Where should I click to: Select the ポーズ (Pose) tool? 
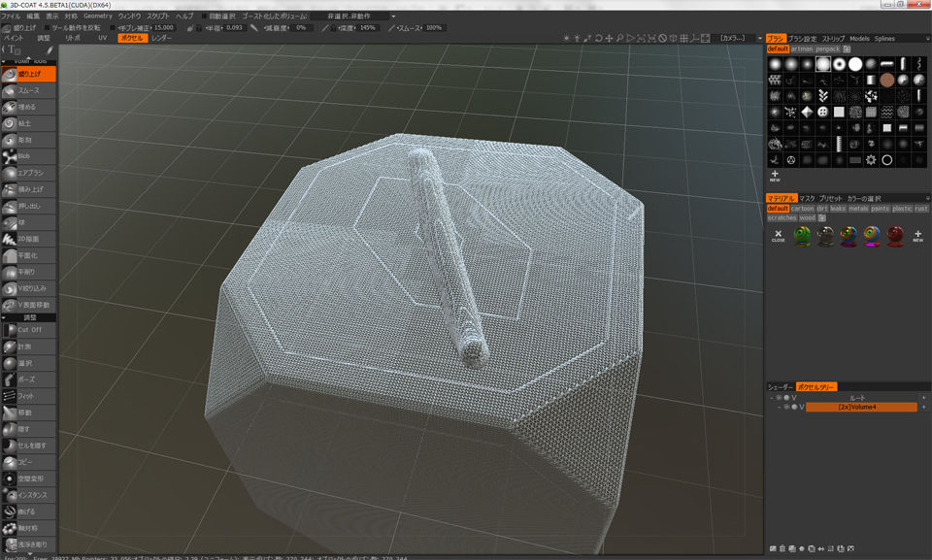[29, 379]
